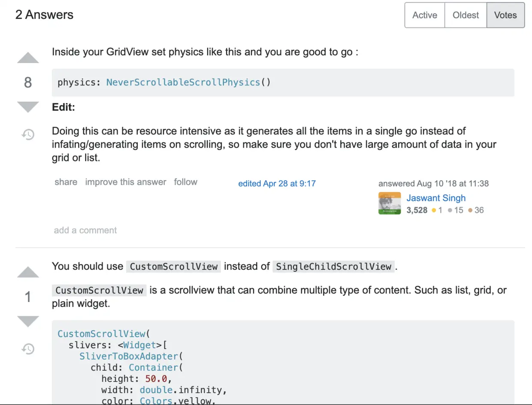The image size is (532, 405).
Task: Click the 2 Answers heading
Action: pos(44,15)
